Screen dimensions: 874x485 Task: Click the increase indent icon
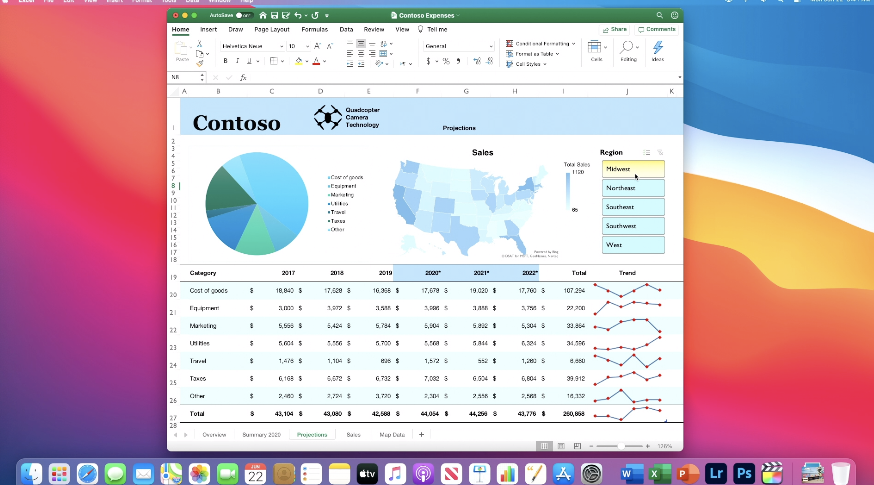tap(361, 65)
